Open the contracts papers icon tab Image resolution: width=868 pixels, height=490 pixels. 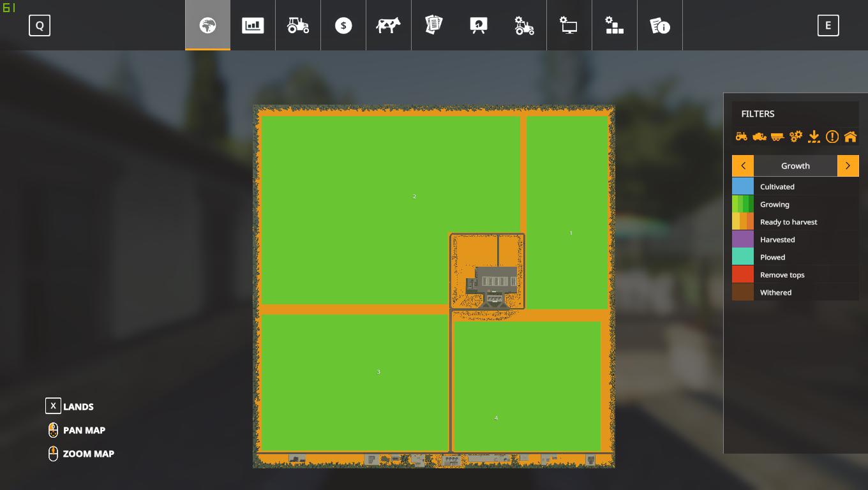[434, 26]
